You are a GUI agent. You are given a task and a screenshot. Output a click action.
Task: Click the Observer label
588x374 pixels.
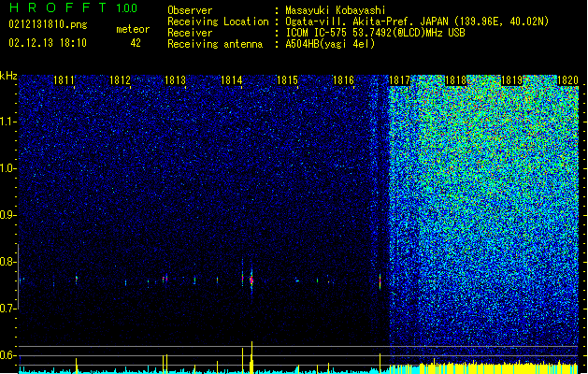[x=190, y=10]
